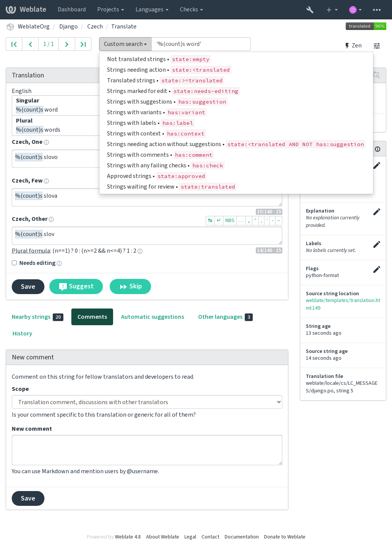Click the translated 96% progress badge
Viewport: 392px width, 551px height.
[x=366, y=26]
